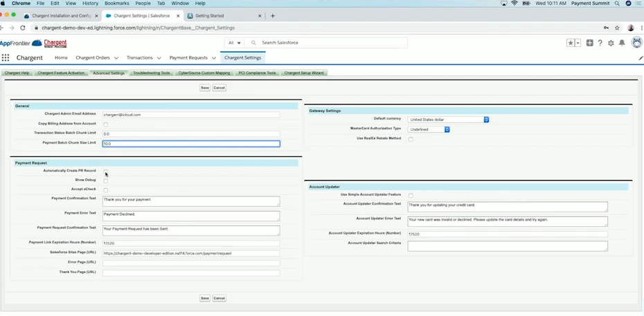Open the App Launcher grid icon
Screen dimensions: 644x316
6,58
